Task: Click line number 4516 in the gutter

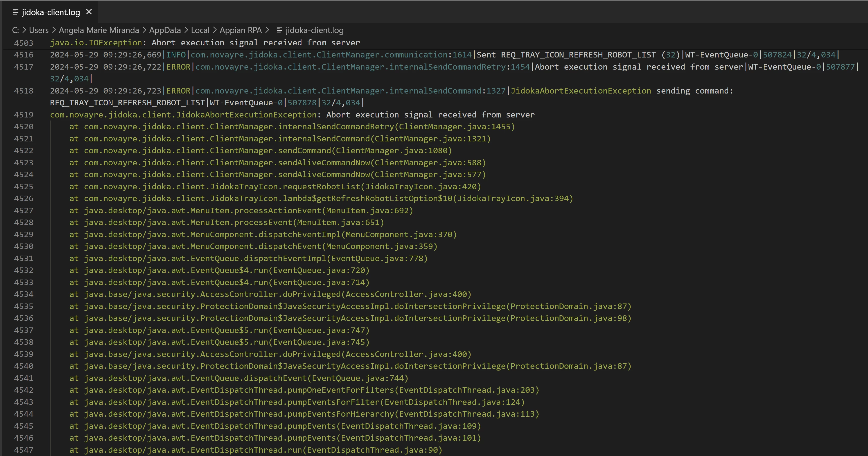Action: [24, 55]
